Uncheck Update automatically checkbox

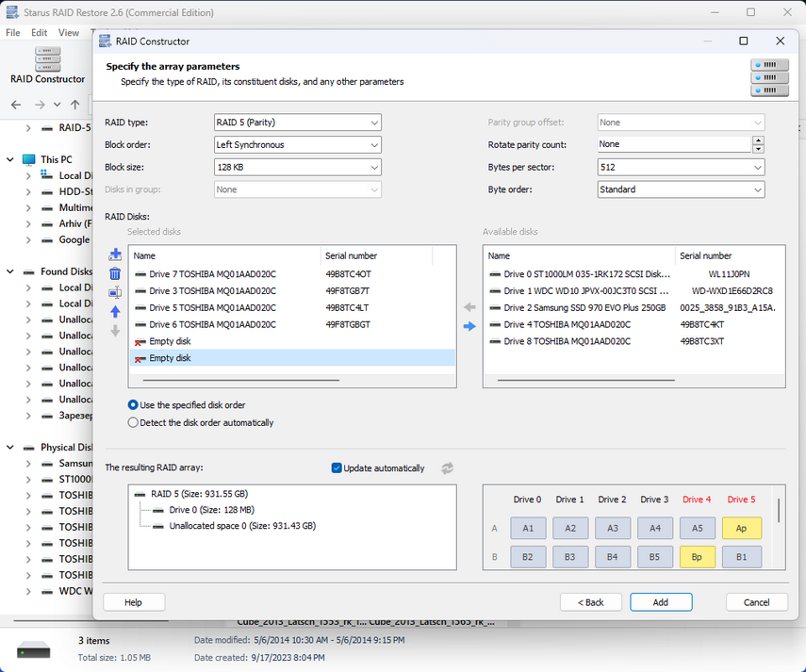click(x=337, y=468)
